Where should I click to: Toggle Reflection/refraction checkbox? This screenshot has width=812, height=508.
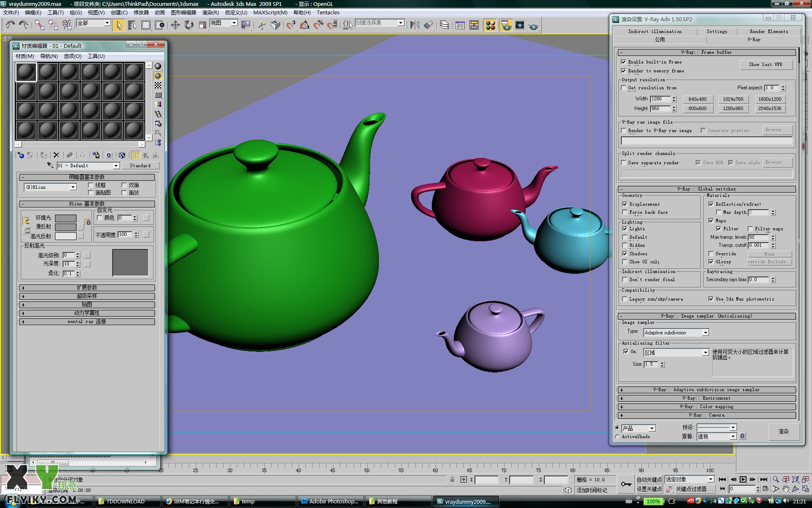(711, 204)
